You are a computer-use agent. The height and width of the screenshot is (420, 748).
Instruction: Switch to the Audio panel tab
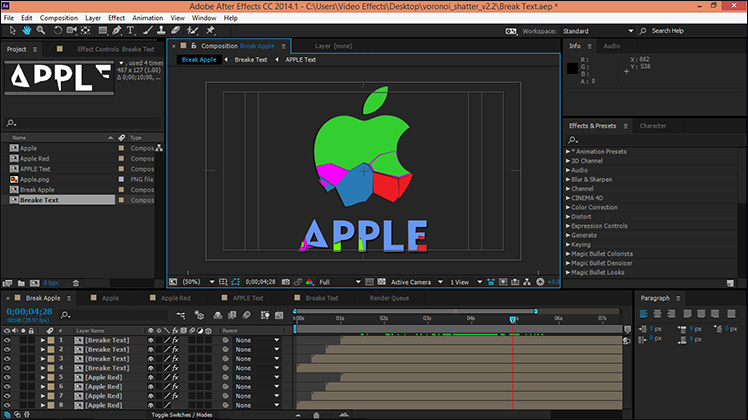pyautogui.click(x=612, y=46)
